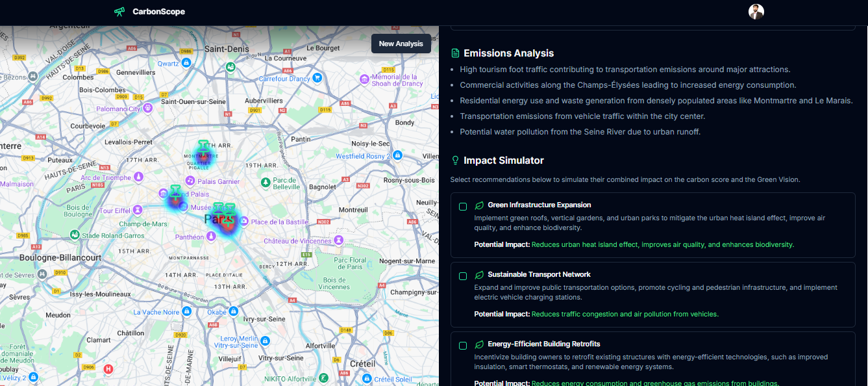
Task: Select the Château de Vincennes marker
Action: pyautogui.click(x=338, y=240)
